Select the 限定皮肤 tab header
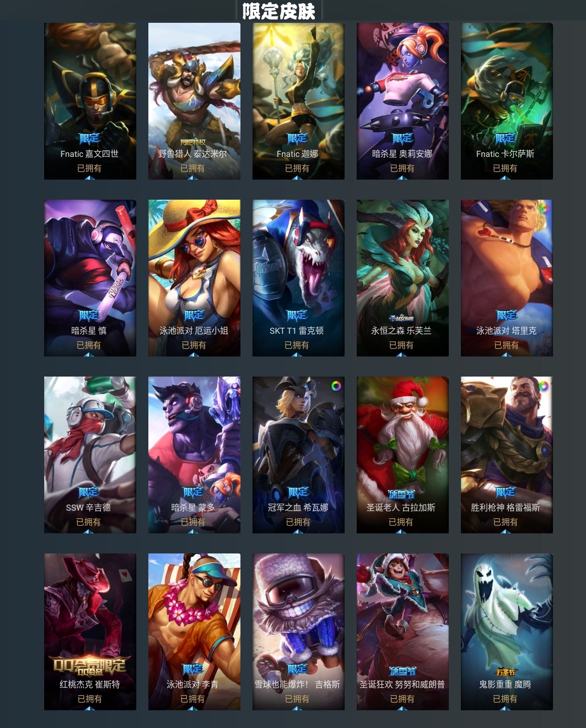The image size is (586, 728). 279,11
